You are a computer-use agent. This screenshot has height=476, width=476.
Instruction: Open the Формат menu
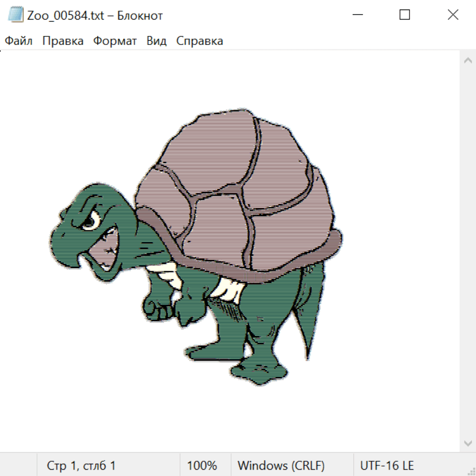[x=115, y=41]
